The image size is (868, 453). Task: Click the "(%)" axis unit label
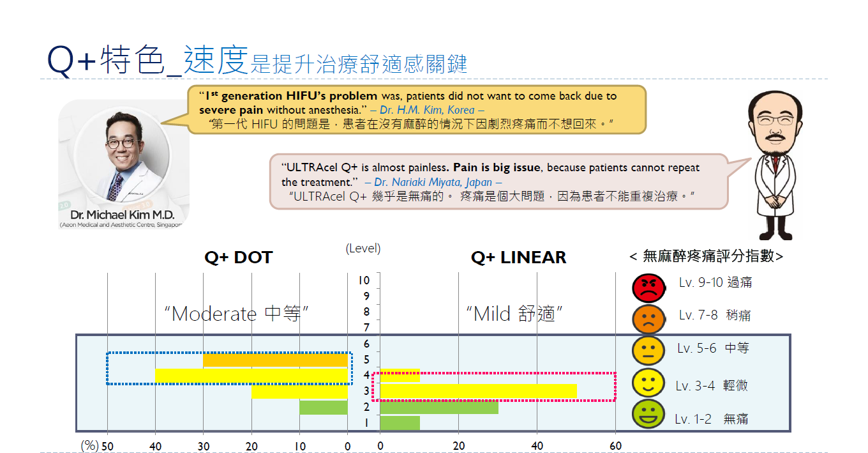click(x=89, y=445)
